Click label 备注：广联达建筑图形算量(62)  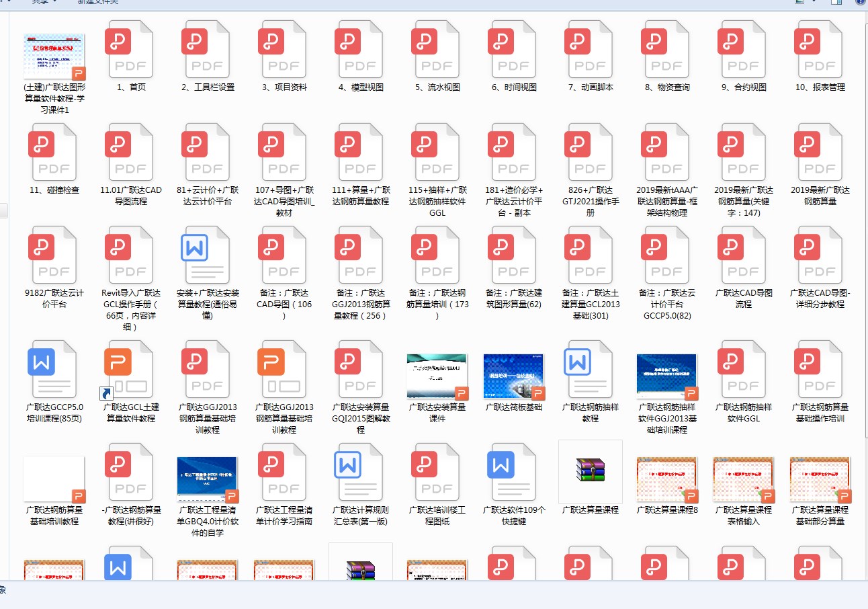[x=514, y=298]
